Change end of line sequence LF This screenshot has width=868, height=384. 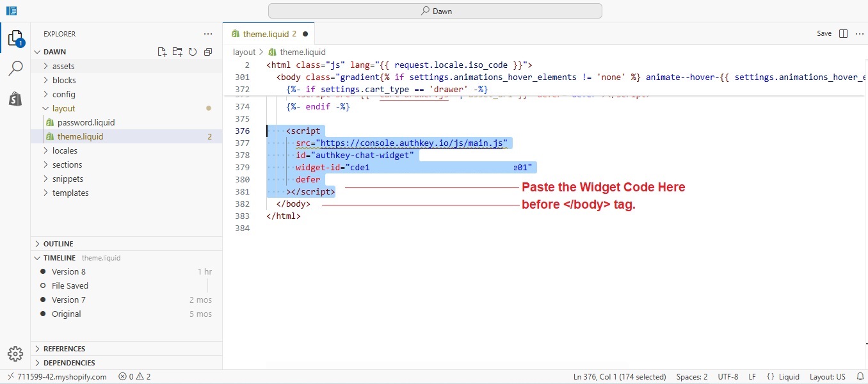click(752, 377)
